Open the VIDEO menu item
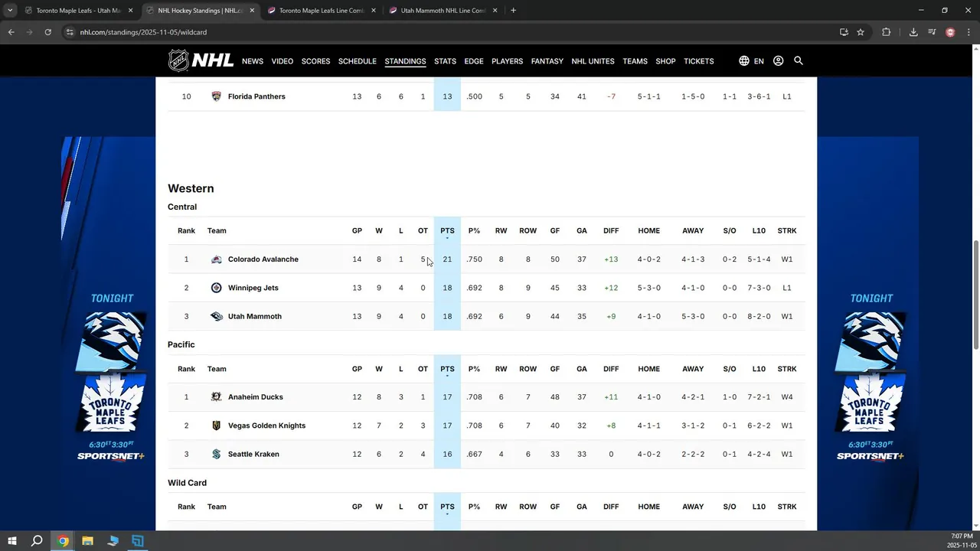Viewport: 980px width, 551px height. coord(283,61)
